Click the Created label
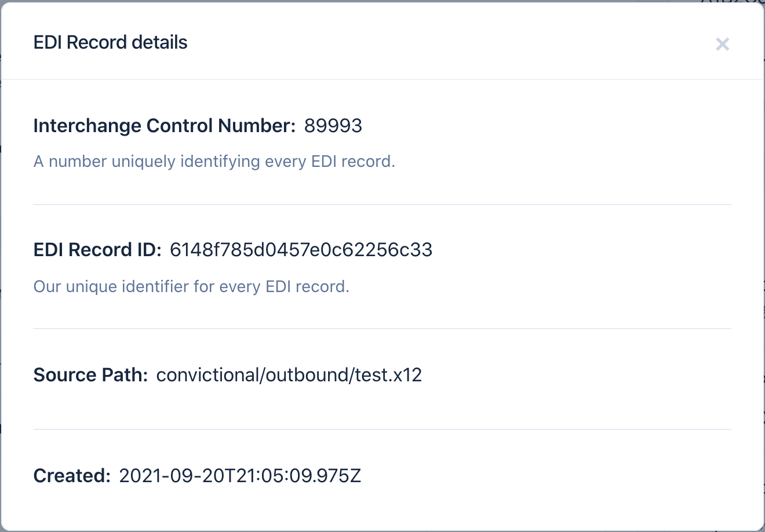 [x=72, y=476]
